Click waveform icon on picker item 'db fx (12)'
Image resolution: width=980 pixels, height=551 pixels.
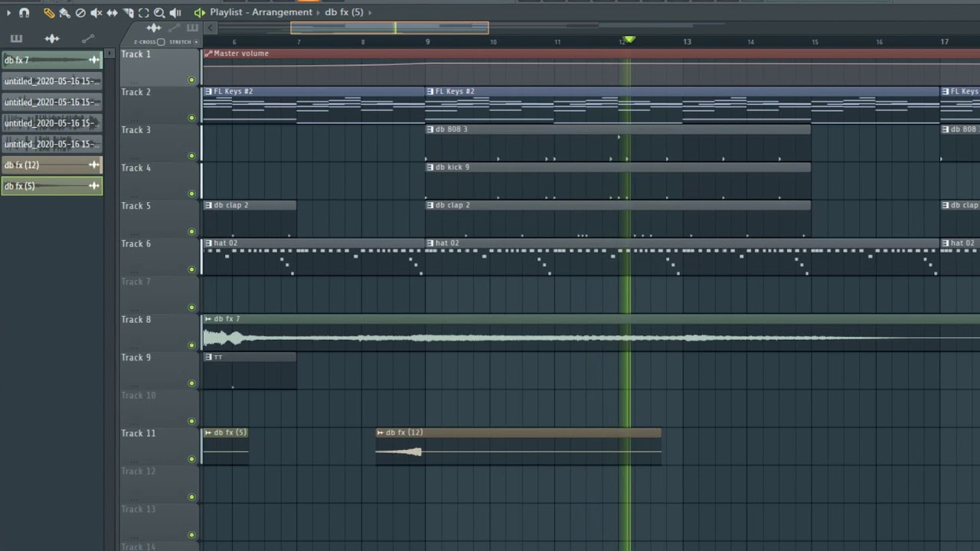(x=94, y=165)
